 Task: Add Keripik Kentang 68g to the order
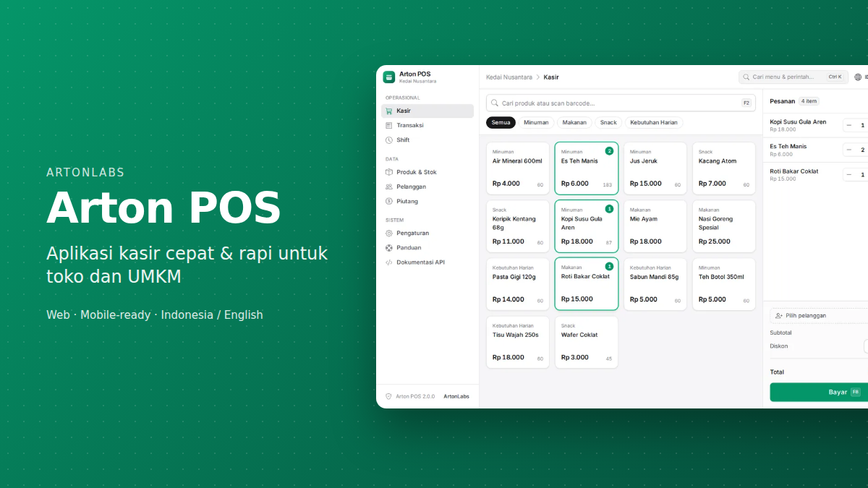click(x=518, y=226)
